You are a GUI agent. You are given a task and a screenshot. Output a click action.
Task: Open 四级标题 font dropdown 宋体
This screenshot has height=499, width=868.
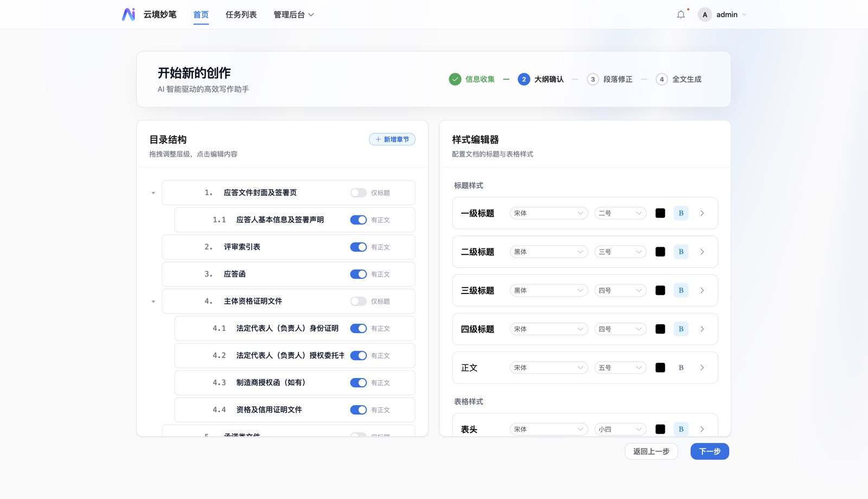click(x=548, y=329)
